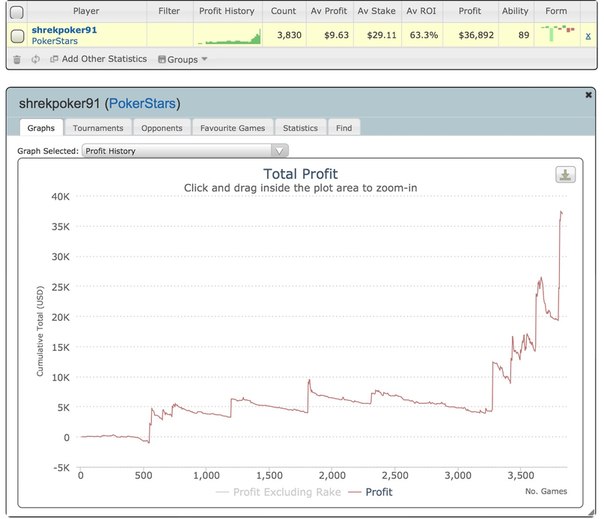The image size is (604, 519).
Task: Open the Graph Selected dropdown arrow
Action: pyautogui.click(x=280, y=151)
